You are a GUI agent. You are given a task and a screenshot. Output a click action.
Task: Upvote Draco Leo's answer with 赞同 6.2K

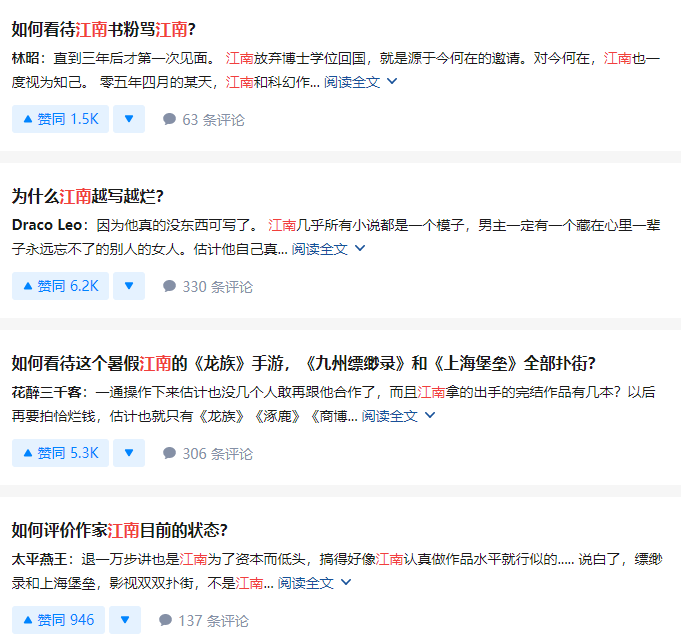(x=60, y=286)
